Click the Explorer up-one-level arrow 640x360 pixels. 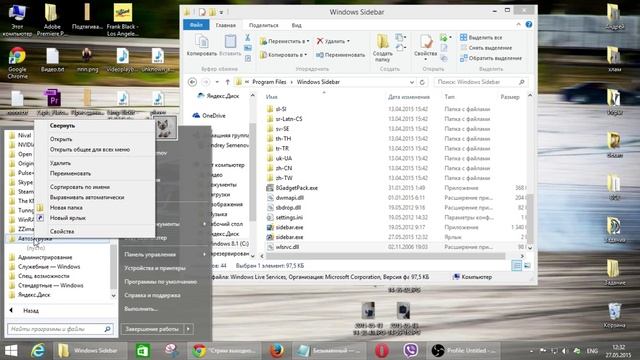click(227, 82)
